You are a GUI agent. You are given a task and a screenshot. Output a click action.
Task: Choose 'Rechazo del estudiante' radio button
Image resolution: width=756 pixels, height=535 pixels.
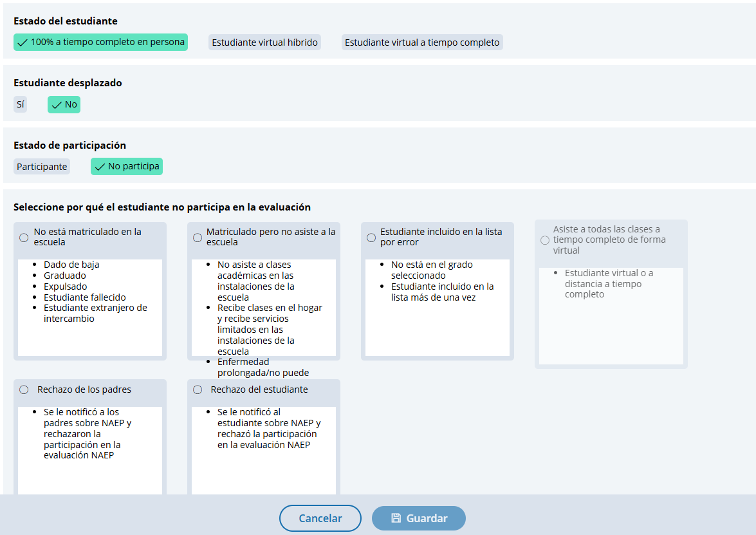click(198, 390)
